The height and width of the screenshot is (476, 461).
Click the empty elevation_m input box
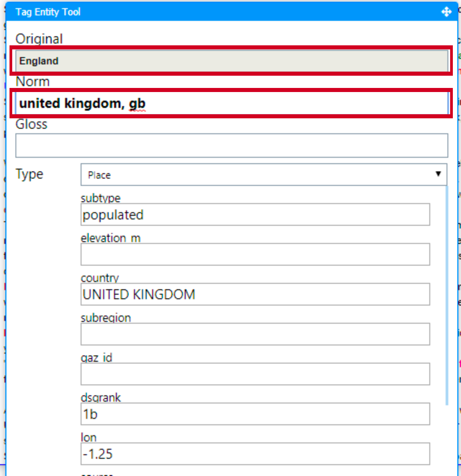pos(255,254)
